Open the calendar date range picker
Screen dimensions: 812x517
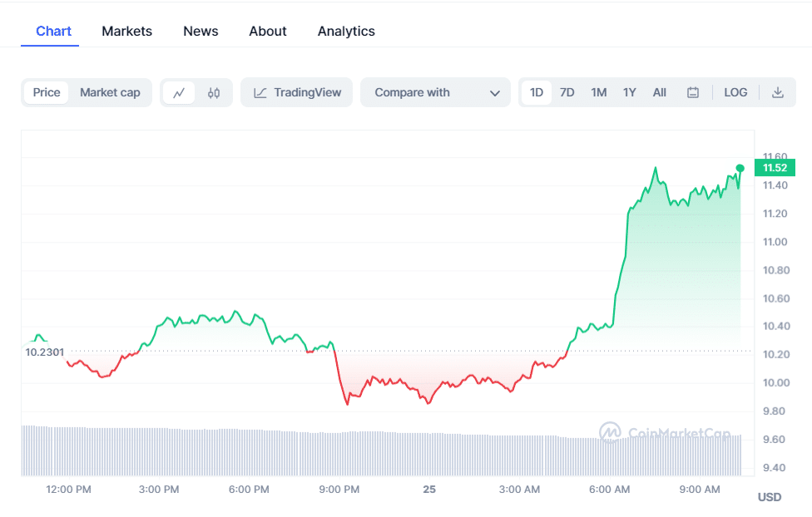tap(693, 92)
